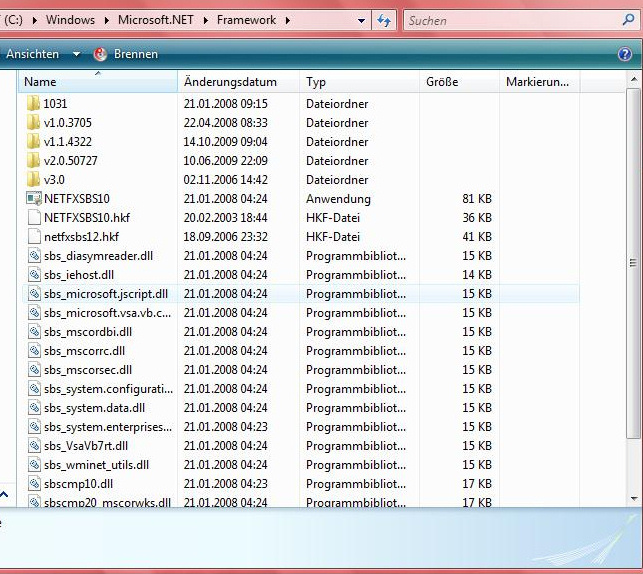Screen dimensions: 643x574
Task: Go to drive (C:) in the breadcrumb
Action: (12, 20)
